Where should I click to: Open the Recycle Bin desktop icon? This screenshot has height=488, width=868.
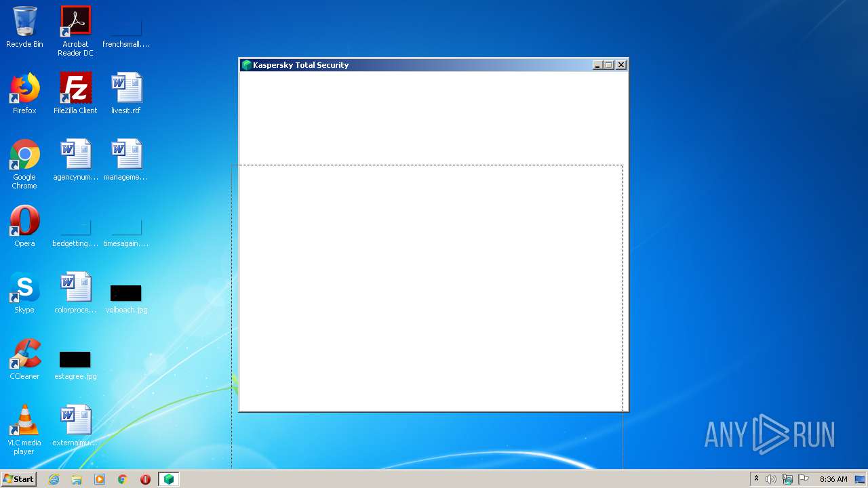(24, 27)
